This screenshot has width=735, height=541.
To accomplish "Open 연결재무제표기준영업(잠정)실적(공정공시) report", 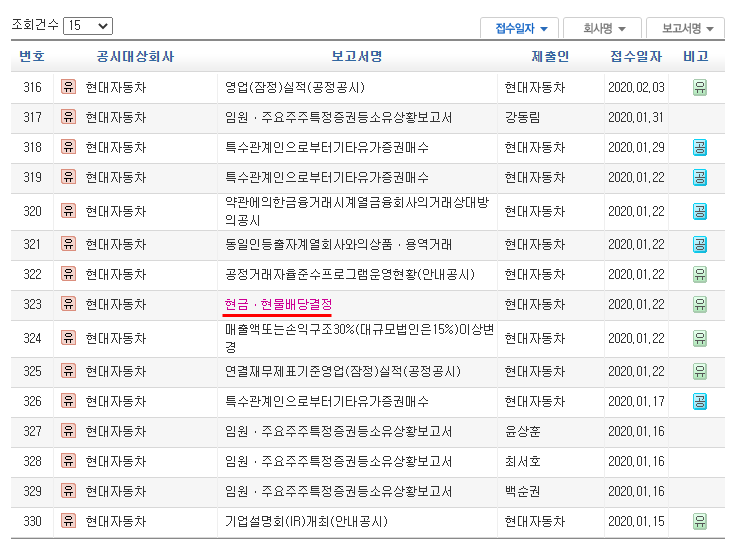I will pyautogui.click(x=343, y=371).
